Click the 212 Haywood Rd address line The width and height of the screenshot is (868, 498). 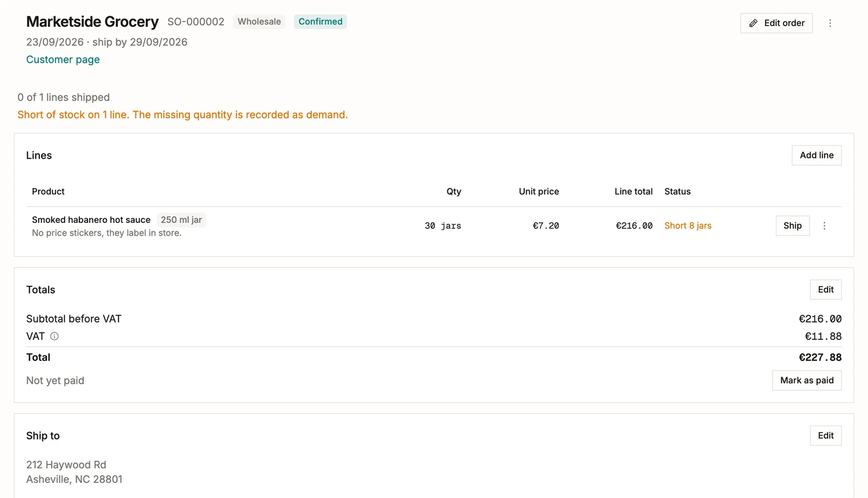[x=66, y=465]
